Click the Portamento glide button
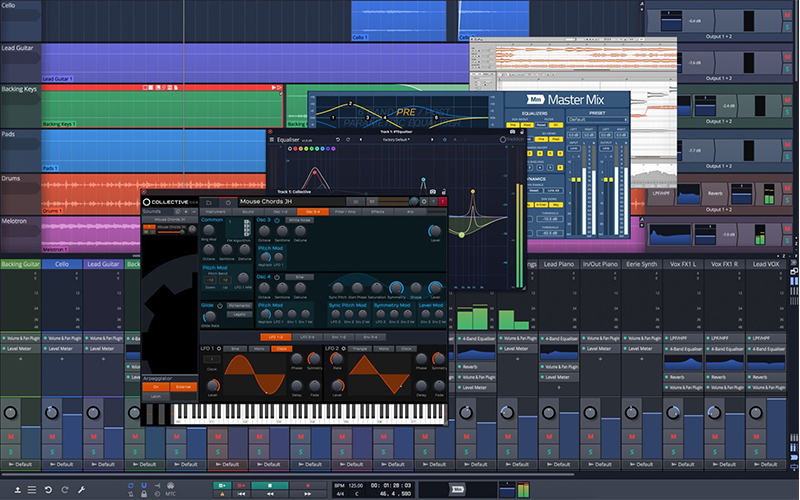 point(239,306)
